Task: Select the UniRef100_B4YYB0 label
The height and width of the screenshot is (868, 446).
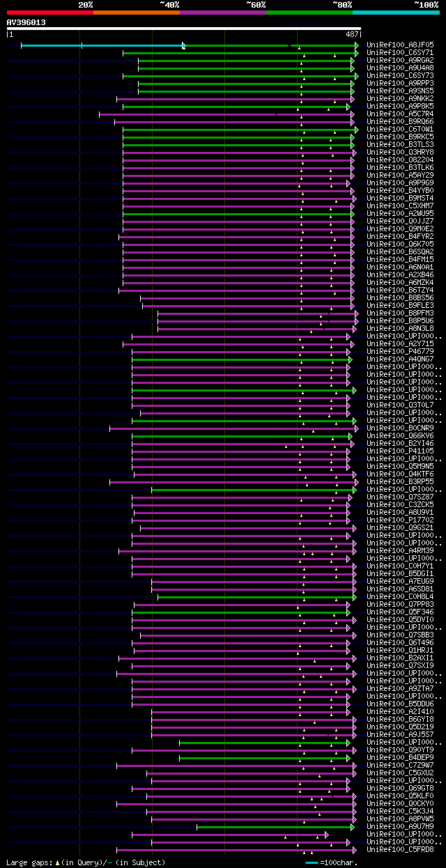Action: pyautogui.click(x=401, y=191)
